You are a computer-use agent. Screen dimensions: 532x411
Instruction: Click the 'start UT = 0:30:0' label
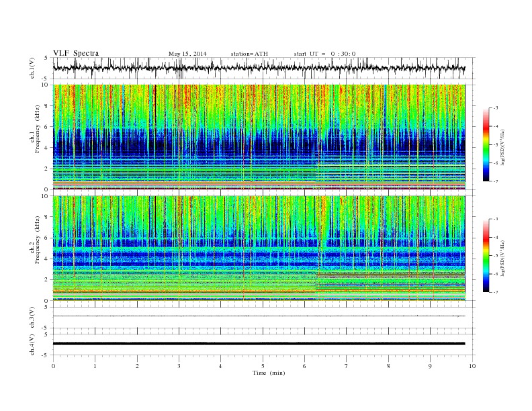click(x=324, y=54)
